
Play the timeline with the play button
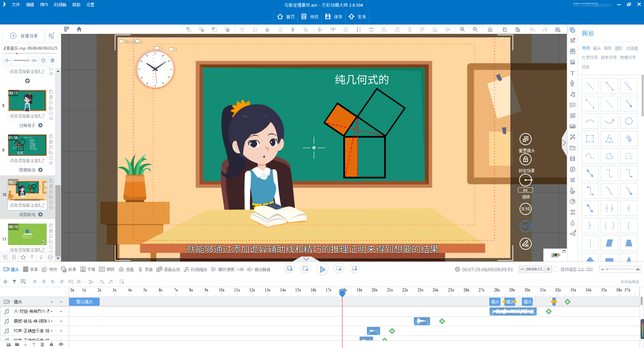click(x=322, y=269)
